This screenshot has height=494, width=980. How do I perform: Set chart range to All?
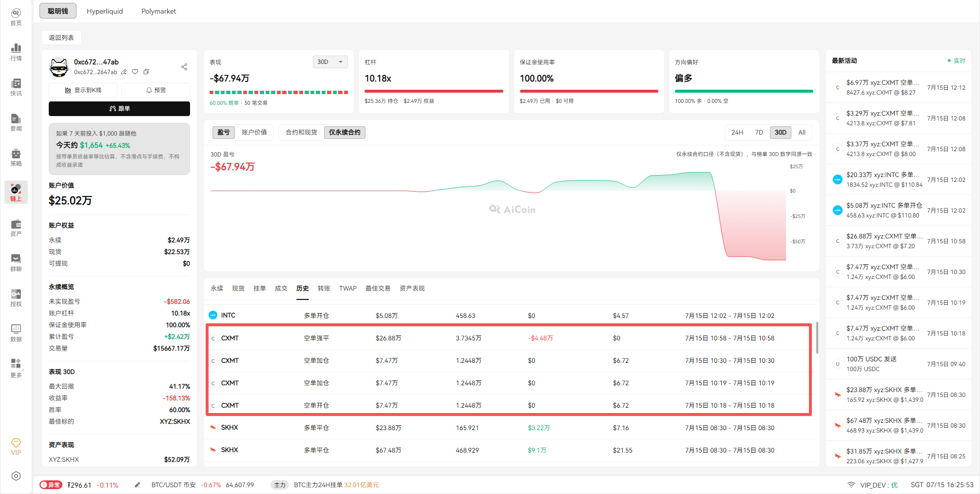tap(802, 132)
